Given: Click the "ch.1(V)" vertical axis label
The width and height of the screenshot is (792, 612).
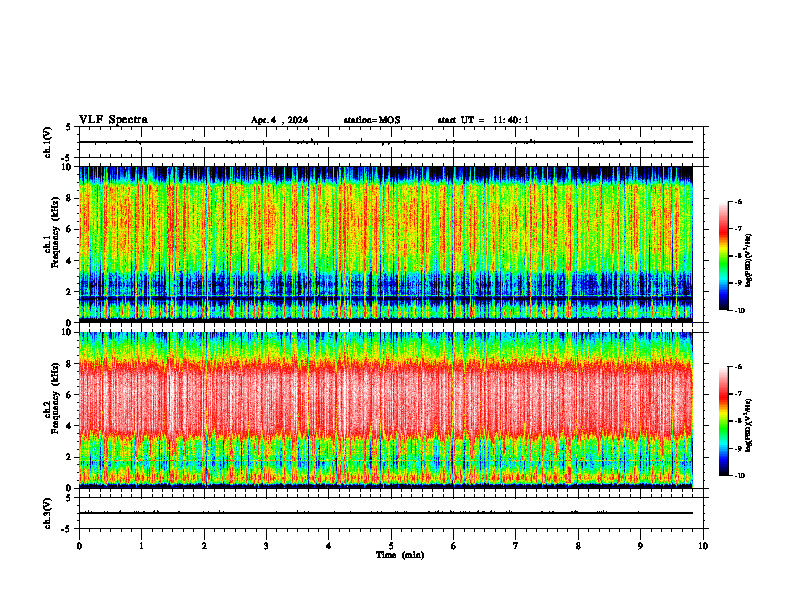Looking at the screenshot, I should point(48,142).
